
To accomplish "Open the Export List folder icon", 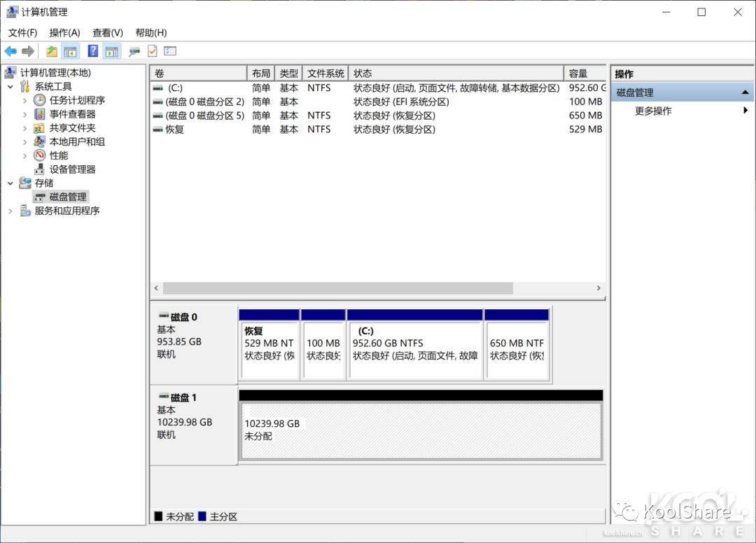I will 51,50.
